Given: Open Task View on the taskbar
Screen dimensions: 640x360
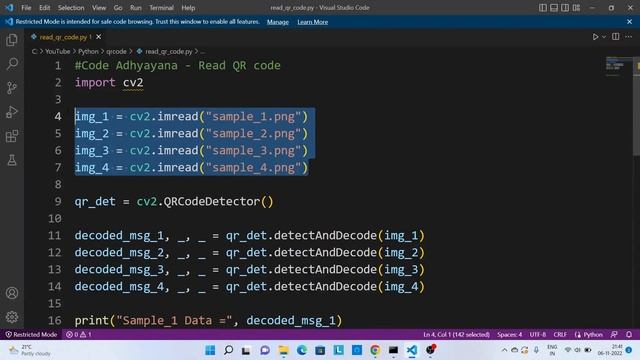Looking at the screenshot, I should click(x=246, y=350).
